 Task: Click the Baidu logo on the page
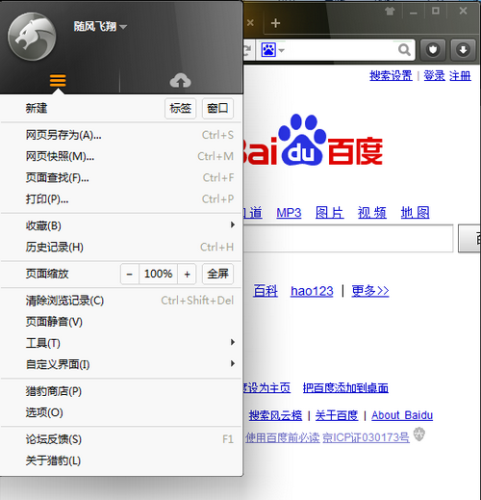pos(313,140)
